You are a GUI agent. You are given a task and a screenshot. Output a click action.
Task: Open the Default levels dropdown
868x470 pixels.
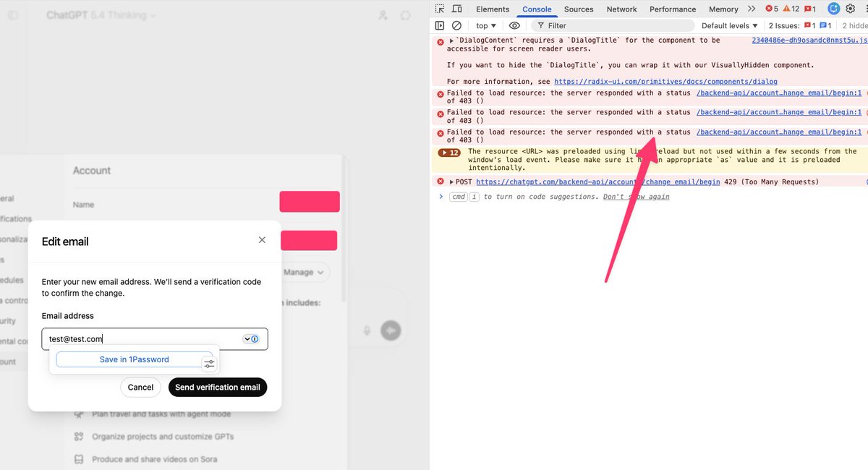tap(730, 25)
